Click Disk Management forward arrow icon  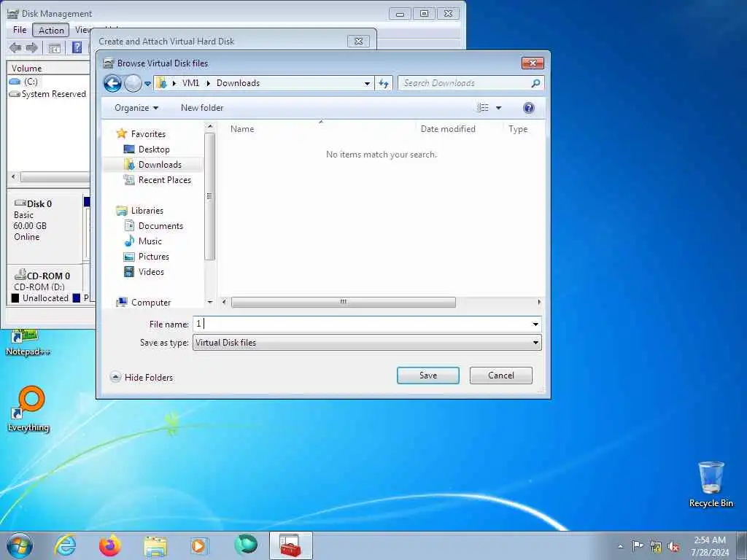(32, 47)
